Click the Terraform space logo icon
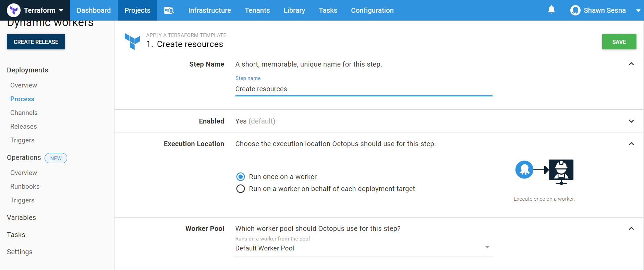Image resolution: width=644 pixels, height=270 pixels. (x=14, y=10)
